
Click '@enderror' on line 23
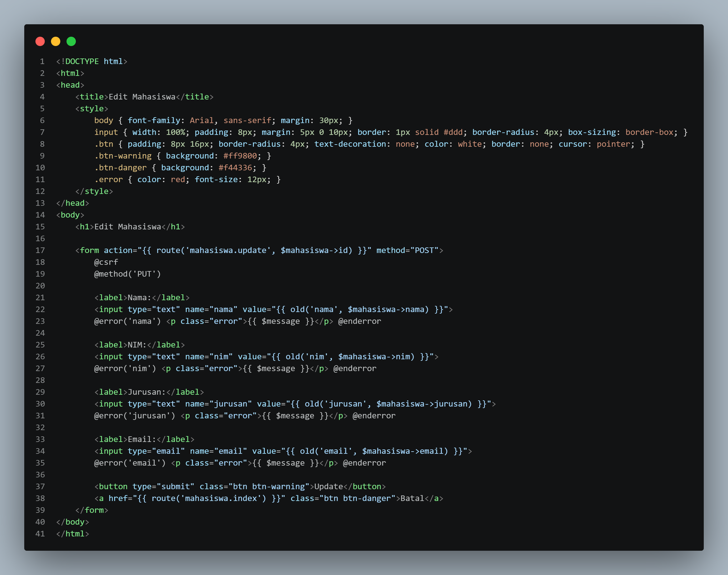359,322
